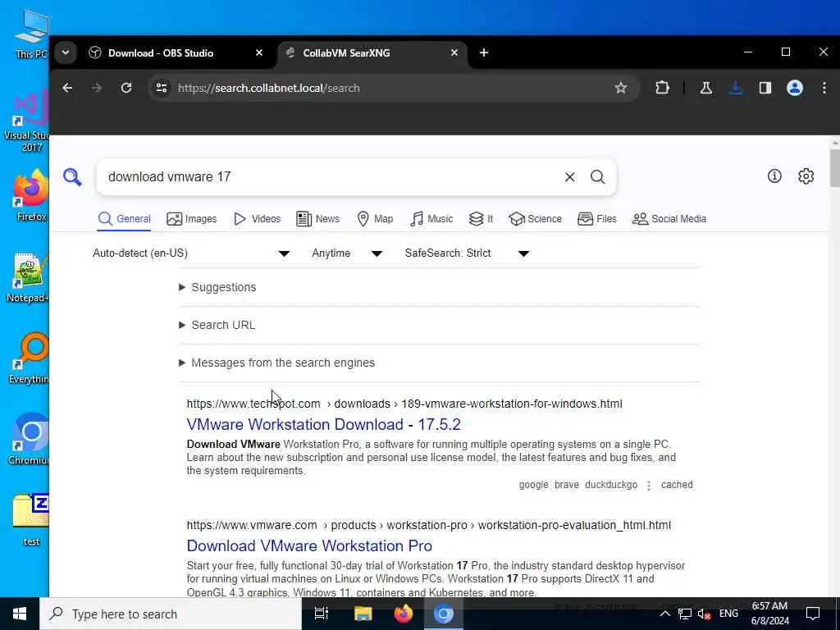The image size is (840, 630).
Task: Switch to the Videos search category
Action: [x=257, y=219]
